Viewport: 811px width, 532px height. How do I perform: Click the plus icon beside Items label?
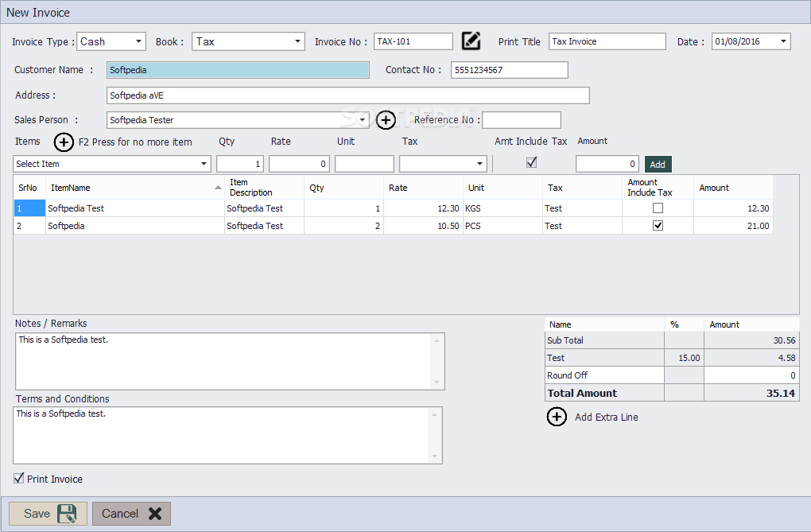(64, 142)
